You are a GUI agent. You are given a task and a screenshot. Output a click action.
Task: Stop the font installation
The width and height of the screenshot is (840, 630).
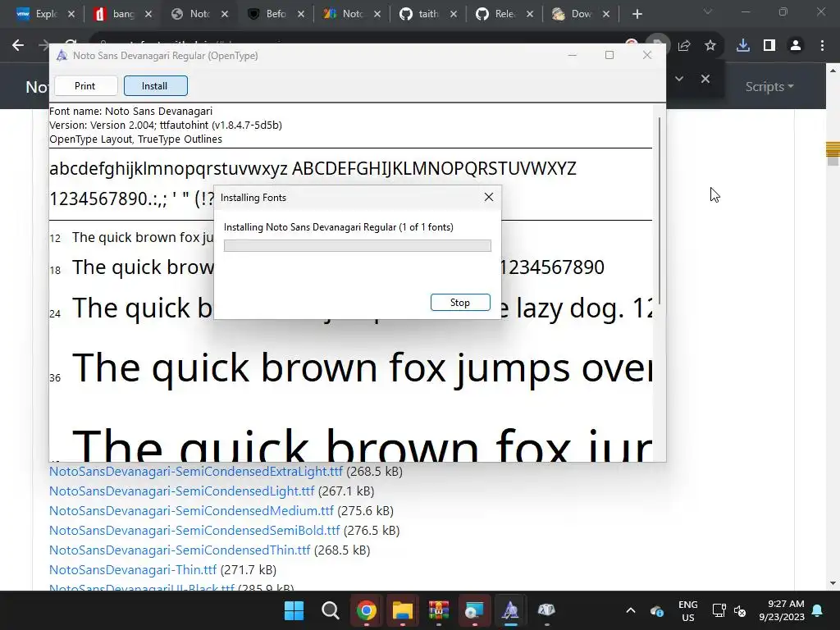pos(460,302)
